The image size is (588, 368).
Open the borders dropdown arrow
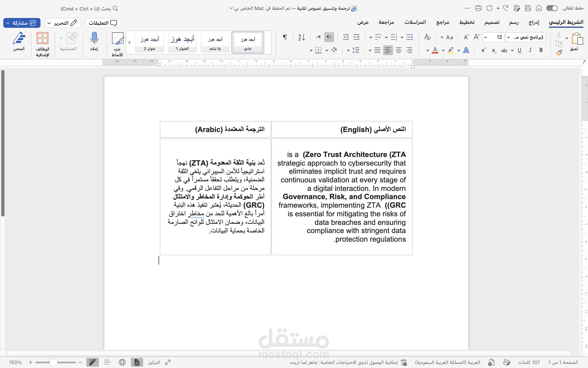pos(311,50)
